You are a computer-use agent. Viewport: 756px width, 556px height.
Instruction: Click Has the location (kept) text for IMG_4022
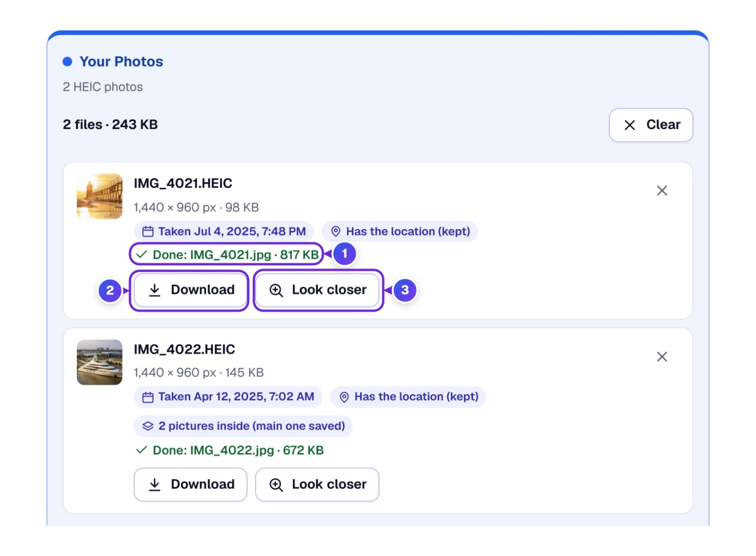417,397
